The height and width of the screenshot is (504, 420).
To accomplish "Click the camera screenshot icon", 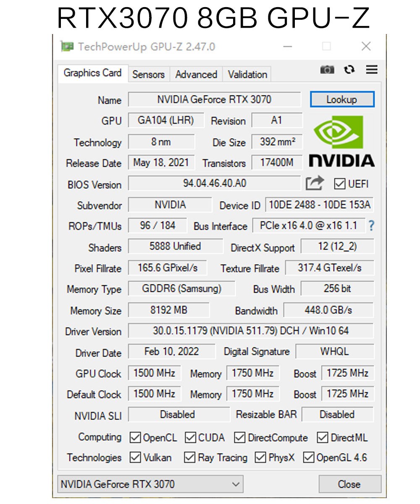I will (x=327, y=69).
